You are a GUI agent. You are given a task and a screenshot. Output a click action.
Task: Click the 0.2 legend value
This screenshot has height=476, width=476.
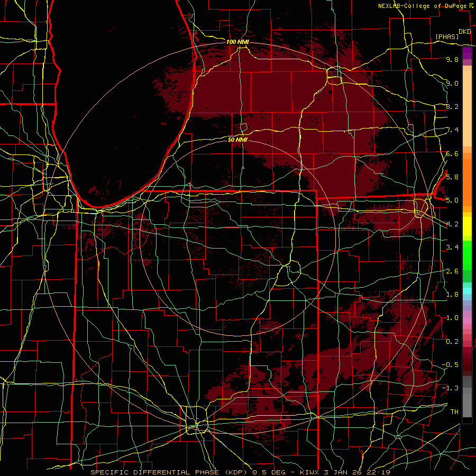pos(452,341)
